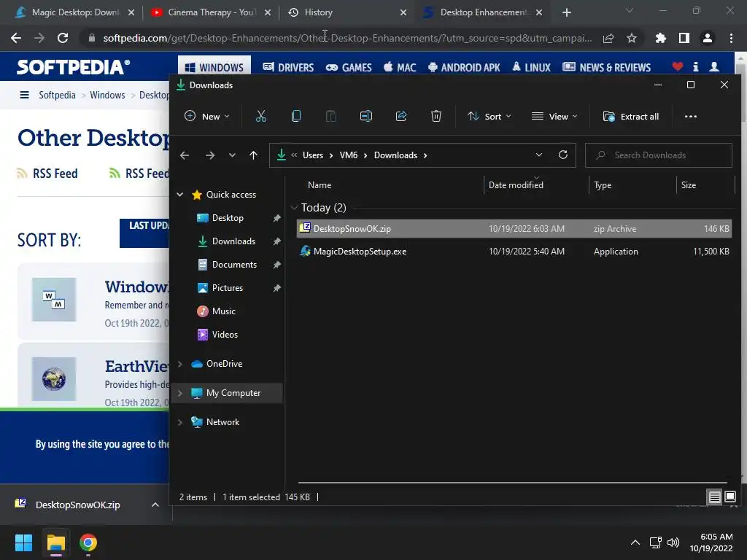Go back in Explorer navigation
747x560 pixels.
(185, 155)
